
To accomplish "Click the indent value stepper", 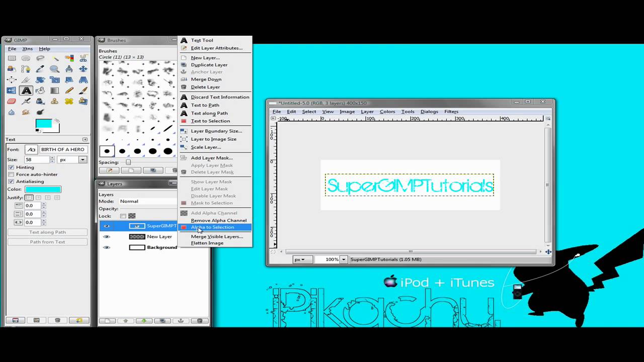I will (x=43, y=206).
